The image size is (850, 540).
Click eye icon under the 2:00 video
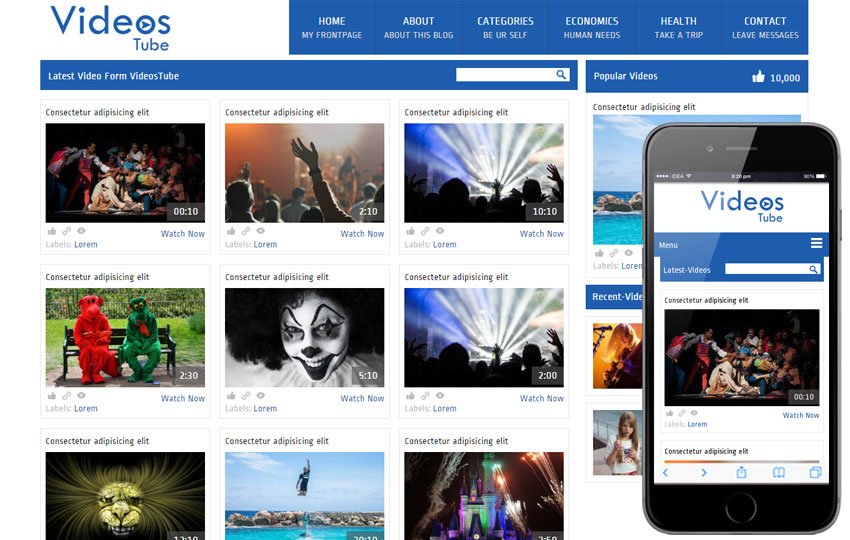(x=440, y=396)
